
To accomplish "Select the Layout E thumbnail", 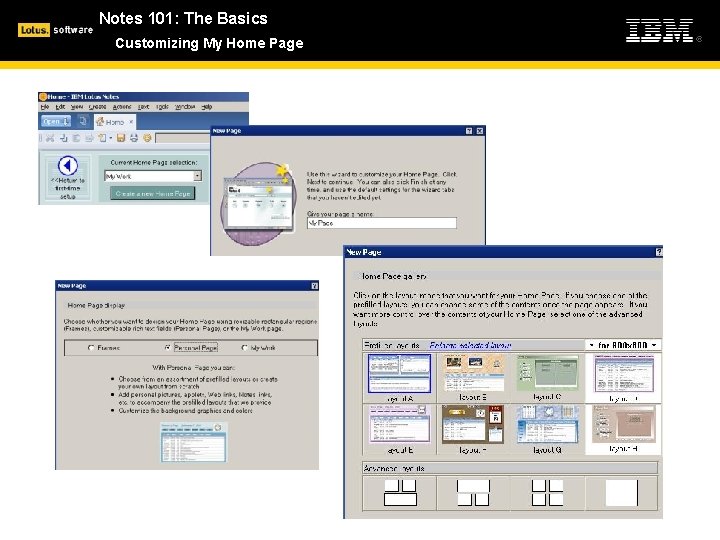I will (x=399, y=424).
